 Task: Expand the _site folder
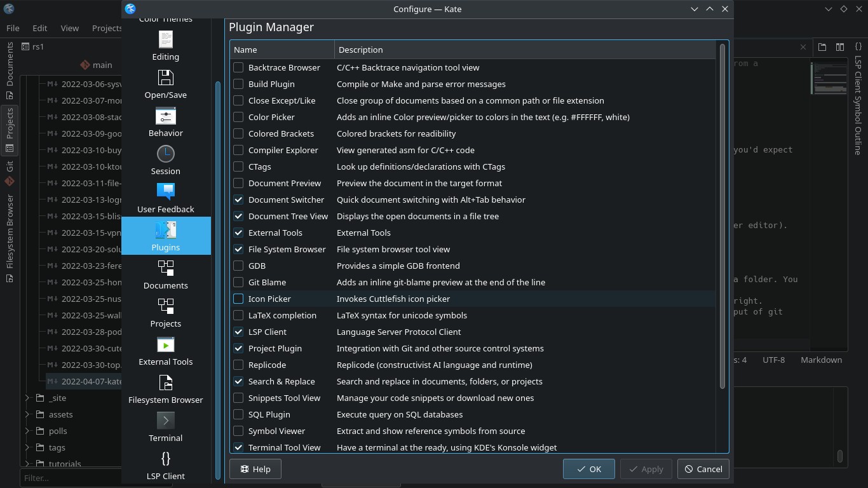(x=27, y=398)
